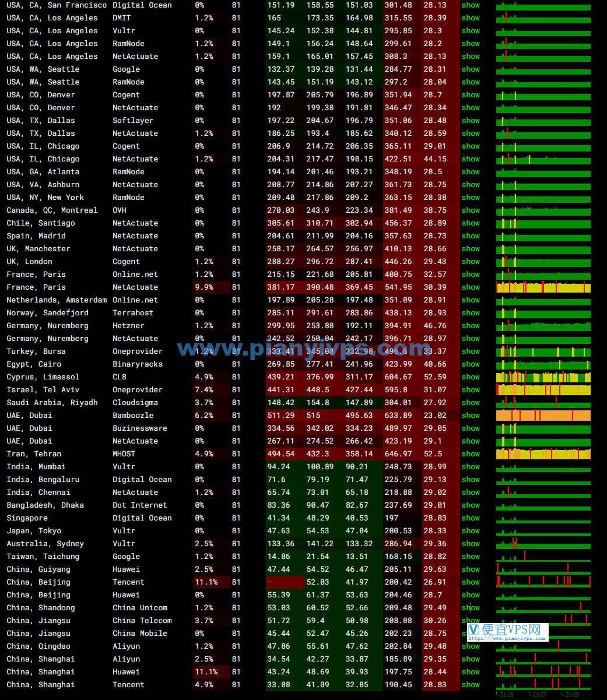
Task: Click the Beijing Tencent graph
Action: click(x=543, y=582)
